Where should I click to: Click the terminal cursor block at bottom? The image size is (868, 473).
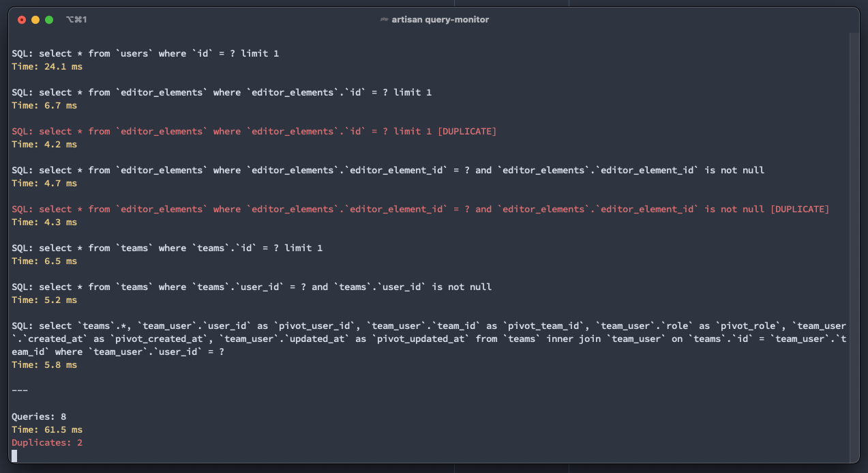point(14,455)
